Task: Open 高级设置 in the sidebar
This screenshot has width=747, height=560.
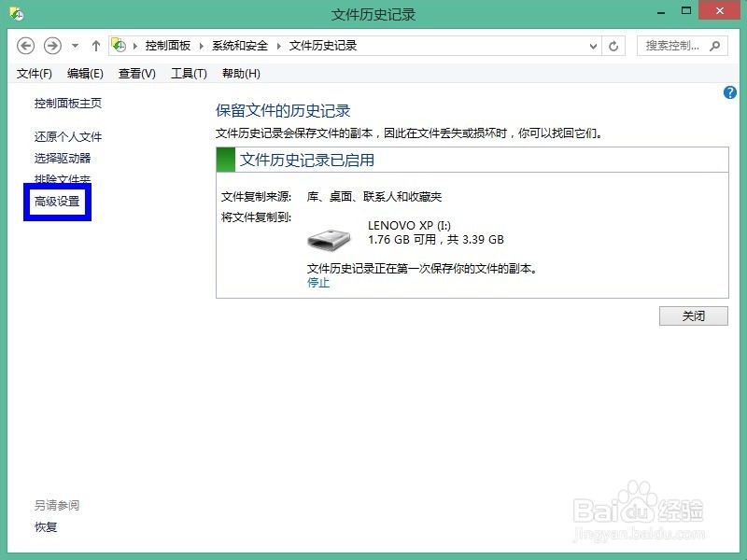Action: (57, 199)
